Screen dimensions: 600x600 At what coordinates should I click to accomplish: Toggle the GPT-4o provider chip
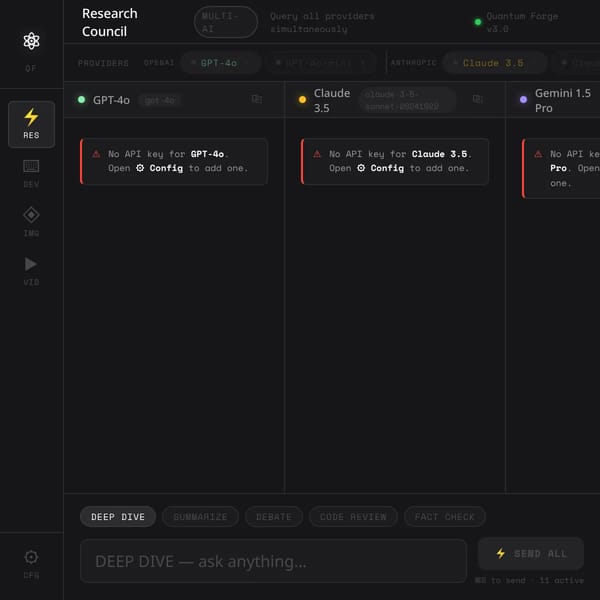(x=221, y=63)
